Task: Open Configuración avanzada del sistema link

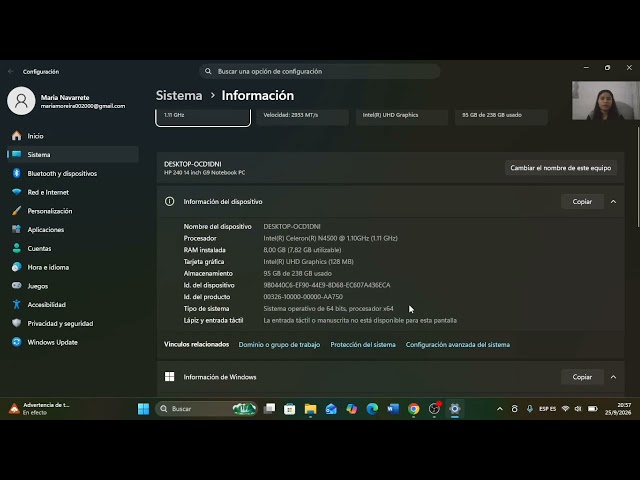Action: tap(458, 344)
